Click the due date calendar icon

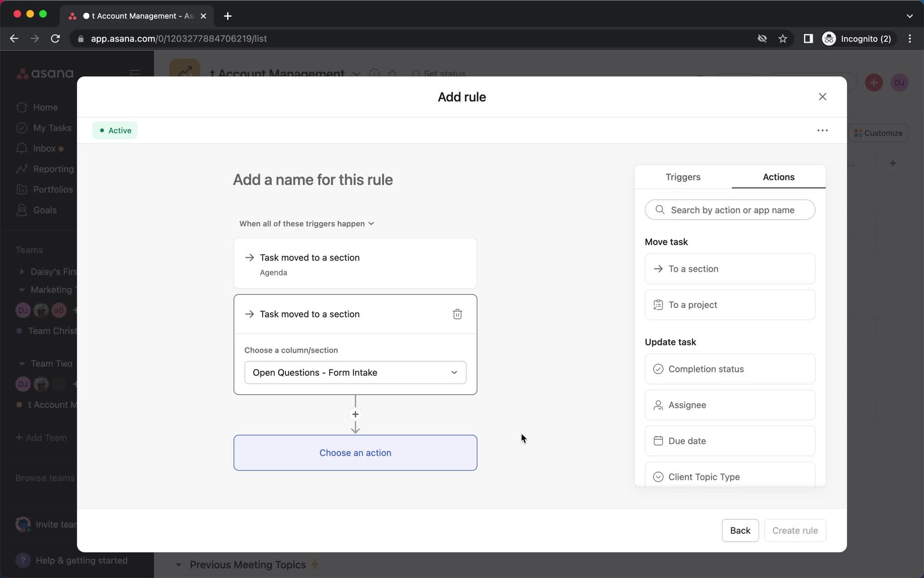[658, 440]
